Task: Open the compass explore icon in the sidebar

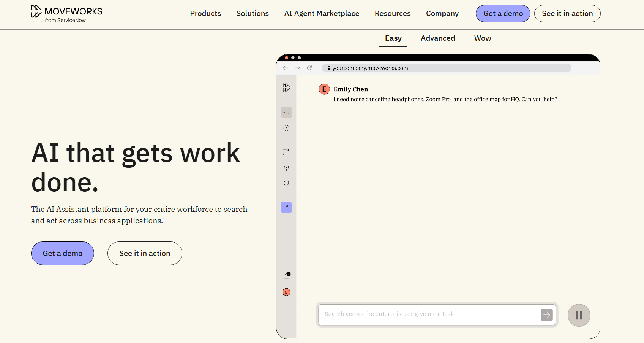Action: tap(286, 128)
